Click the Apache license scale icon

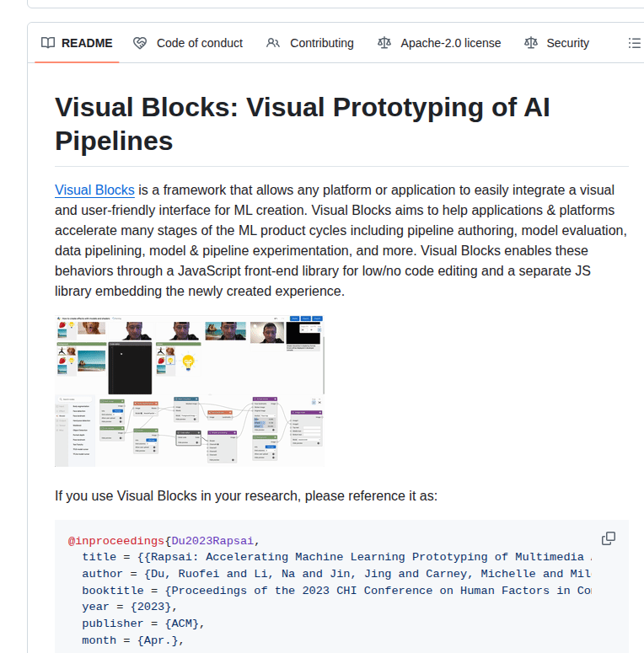tap(384, 43)
